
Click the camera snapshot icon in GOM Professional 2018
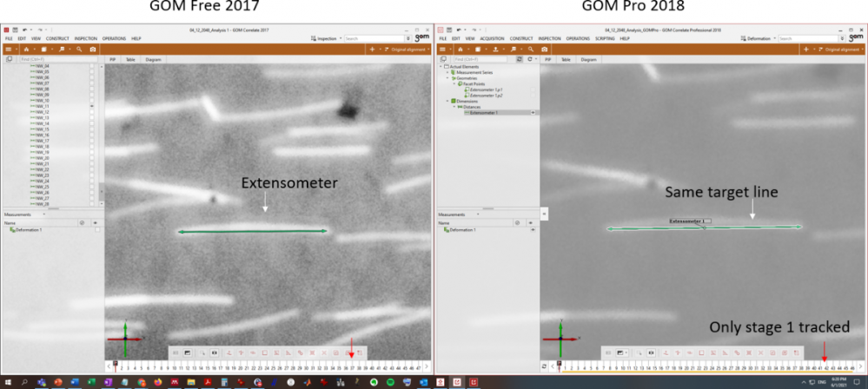coord(544,49)
